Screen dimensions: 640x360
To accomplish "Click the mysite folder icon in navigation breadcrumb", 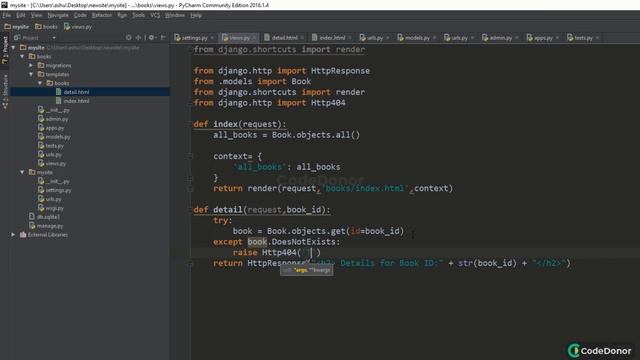I will (x=7, y=27).
